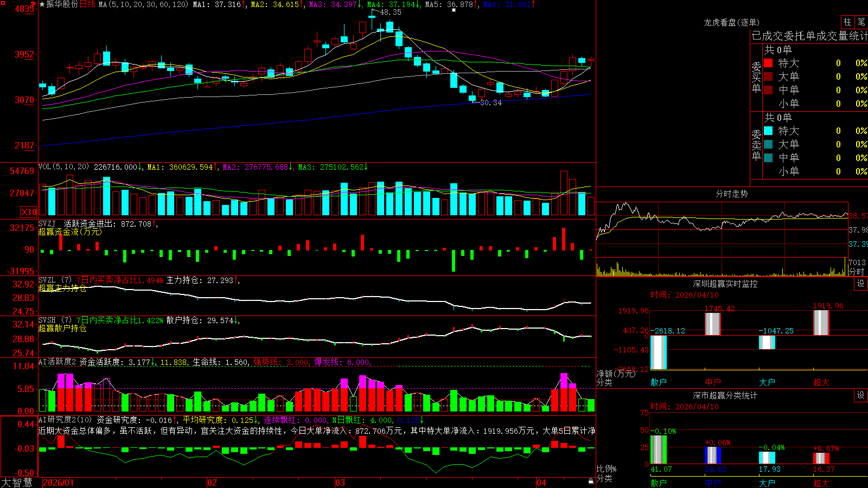
Task: Click the red 特大 buy-order color swatch
Action: click(x=768, y=63)
